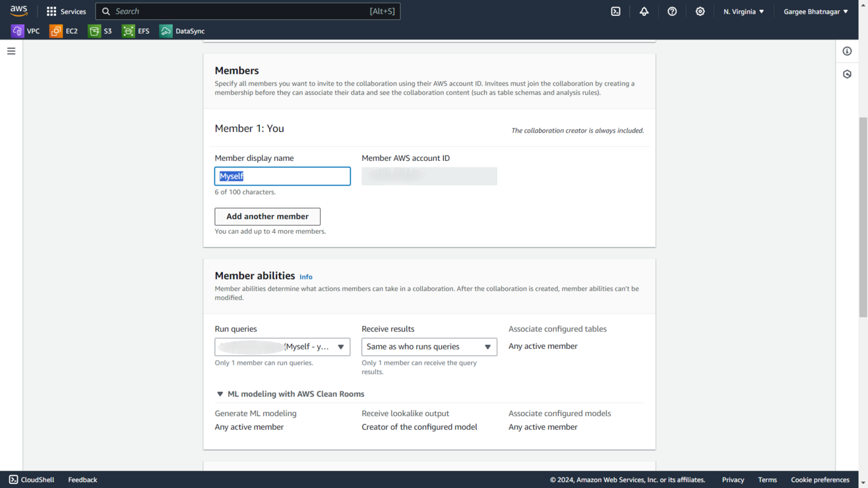The height and width of the screenshot is (488, 868).
Task: Open the EC2 service shortcut
Action: tap(64, 31)
